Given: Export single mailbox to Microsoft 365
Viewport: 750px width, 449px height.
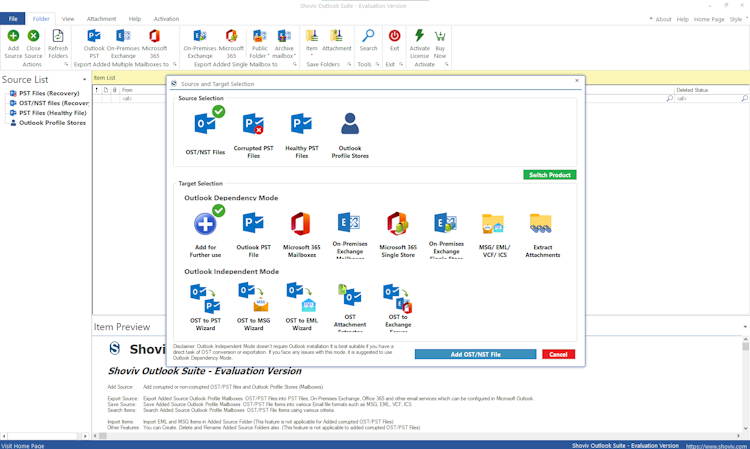Looking at the screenshot, I should click(231, 44).
